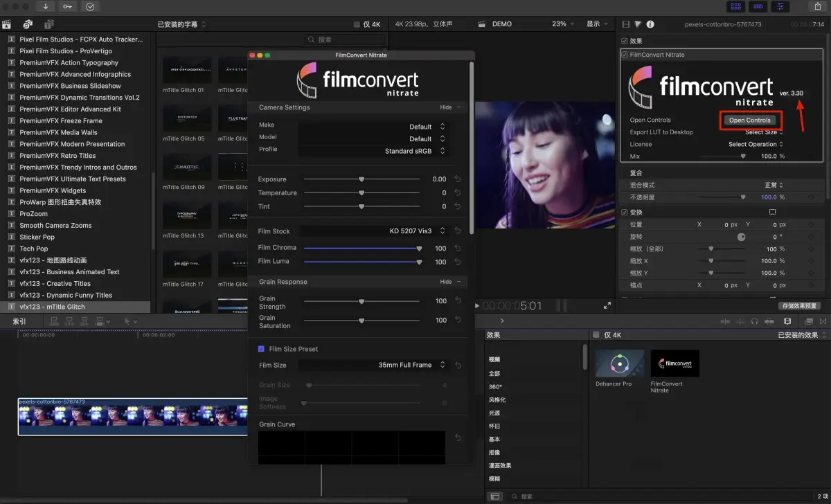
Task: Open the Transitions browser icon
Action: 823,321
